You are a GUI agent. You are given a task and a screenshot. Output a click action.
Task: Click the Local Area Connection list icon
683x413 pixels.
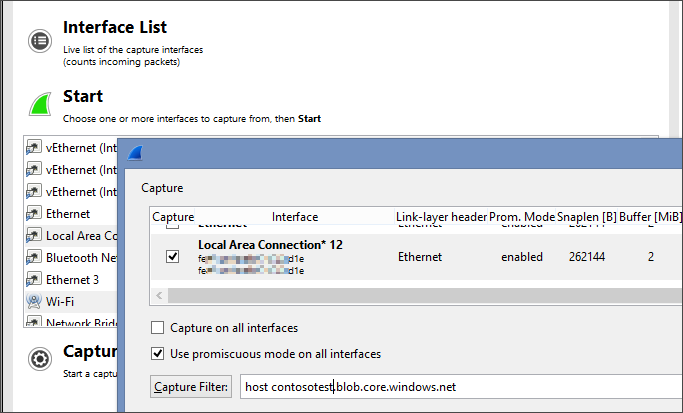33,236
